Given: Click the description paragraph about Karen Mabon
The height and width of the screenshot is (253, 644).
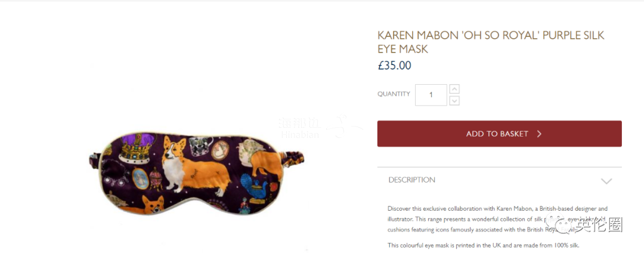Looking at the screenshot, I should [x=498, y=218].
